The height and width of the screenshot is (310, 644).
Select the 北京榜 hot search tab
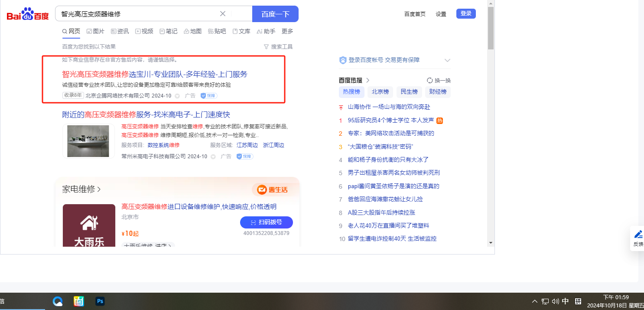click(x=380, y=92)
